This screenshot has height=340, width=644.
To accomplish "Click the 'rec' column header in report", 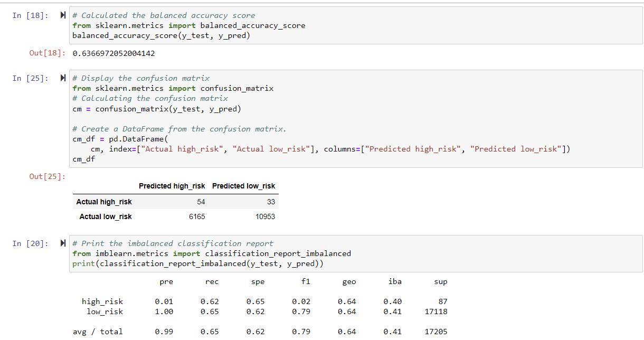I will coord(212,282).
